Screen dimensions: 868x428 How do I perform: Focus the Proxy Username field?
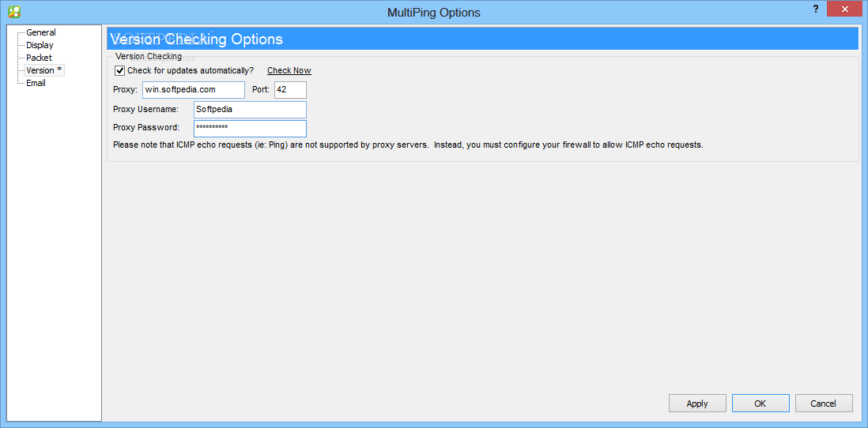tap(250, 110)
